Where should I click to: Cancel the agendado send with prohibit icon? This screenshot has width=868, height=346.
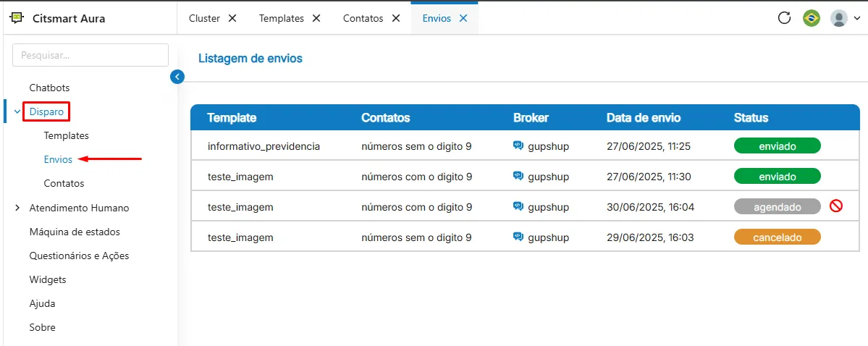pyautogui.click(x=836, y=206)
